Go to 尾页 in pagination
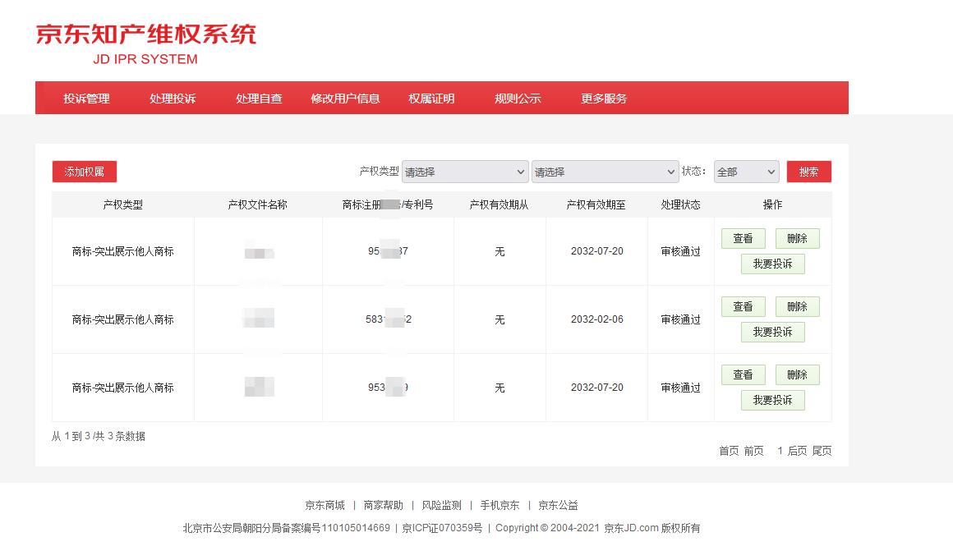Viewport: 953px width, 560px height. 822,451
